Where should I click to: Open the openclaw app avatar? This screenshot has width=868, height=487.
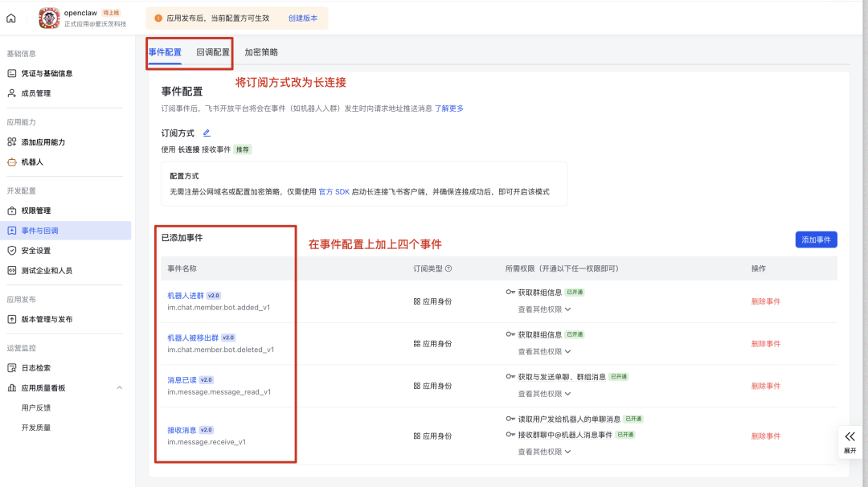coord(48,18)
